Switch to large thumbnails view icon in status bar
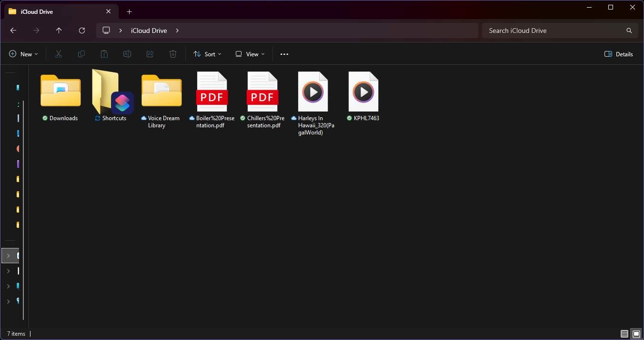This screenshot has height=340, width=644. (636, 333)
